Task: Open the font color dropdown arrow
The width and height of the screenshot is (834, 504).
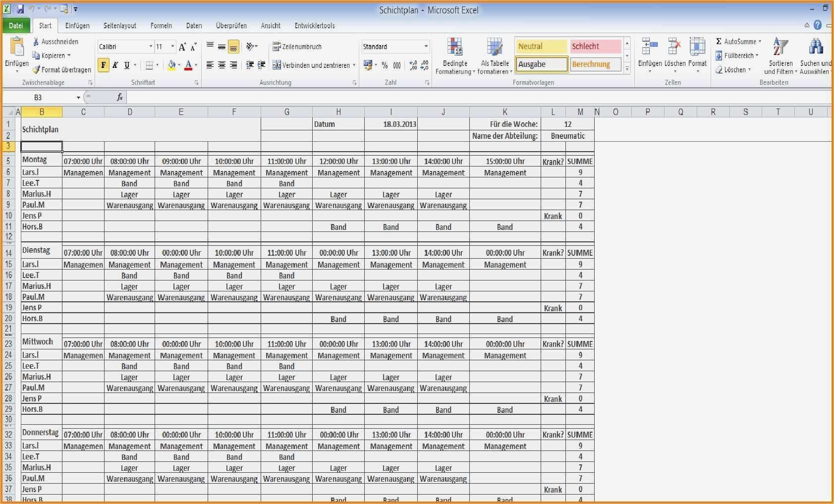Action: pos(196,65)
